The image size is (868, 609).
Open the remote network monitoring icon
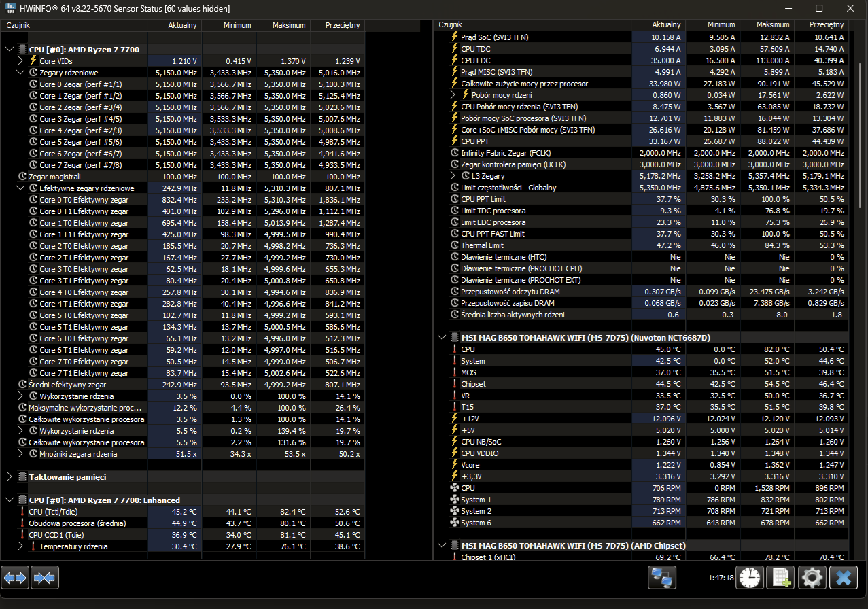661,578
